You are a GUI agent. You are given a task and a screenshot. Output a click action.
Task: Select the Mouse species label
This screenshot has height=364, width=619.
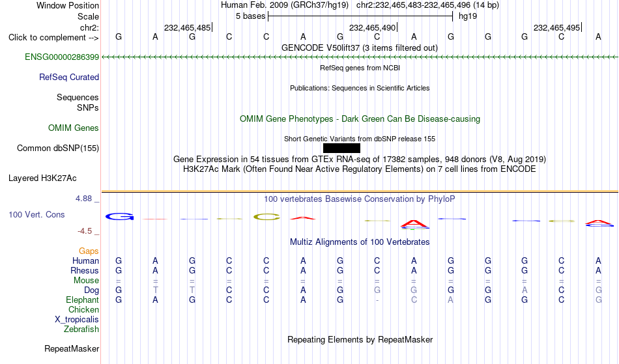(x=86, y=281)
